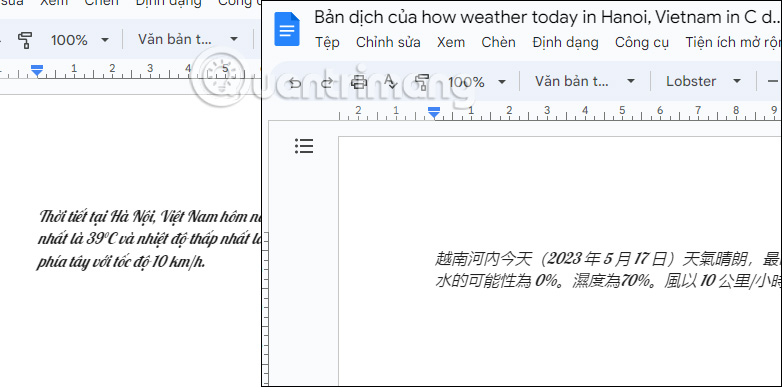Image resolution: width=782 pixels, height=387 pixels.
Task: Open zoom 100% dropdown in back window
Action: tap(80, 40)
